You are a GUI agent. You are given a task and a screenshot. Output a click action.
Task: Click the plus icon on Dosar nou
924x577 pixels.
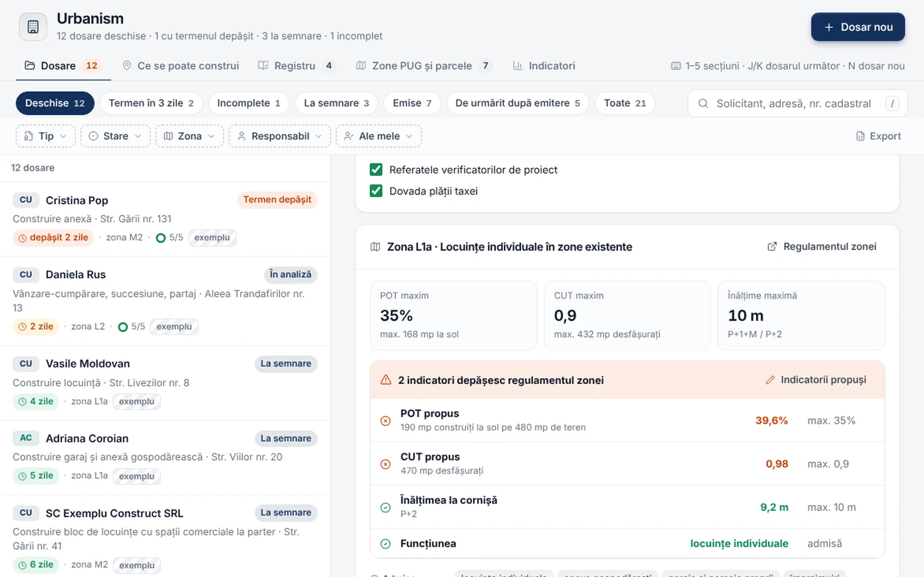829,27
